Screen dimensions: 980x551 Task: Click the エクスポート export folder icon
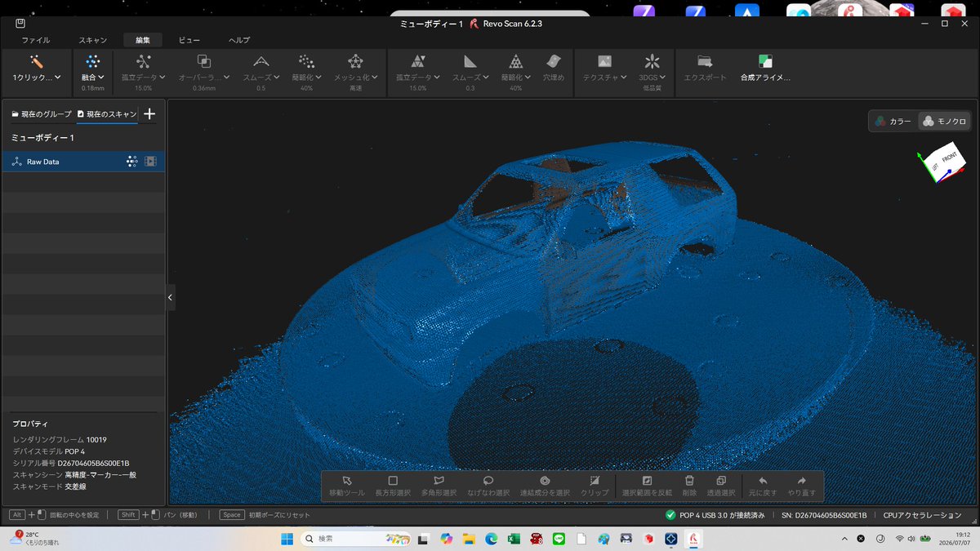tap(705, 61)
